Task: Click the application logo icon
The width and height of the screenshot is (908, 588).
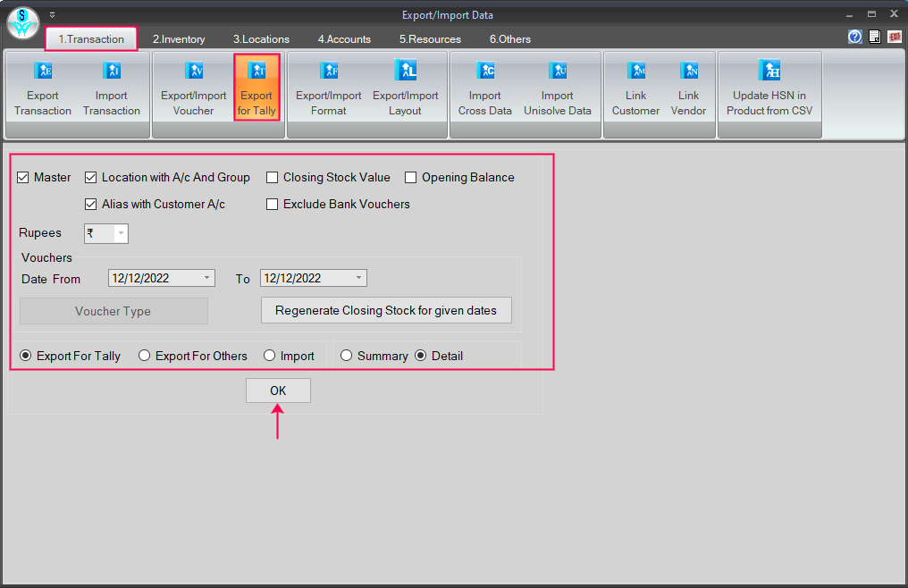Action: [22, 23]
